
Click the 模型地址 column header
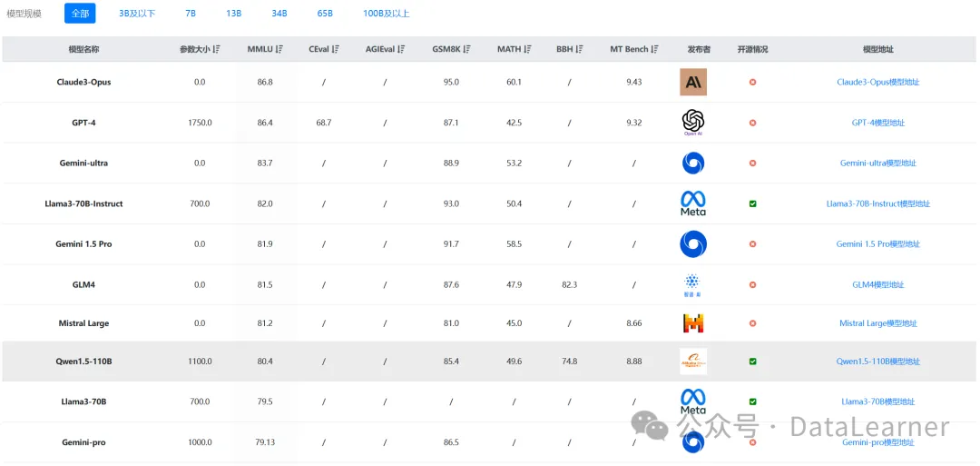[x=878, y=49]
